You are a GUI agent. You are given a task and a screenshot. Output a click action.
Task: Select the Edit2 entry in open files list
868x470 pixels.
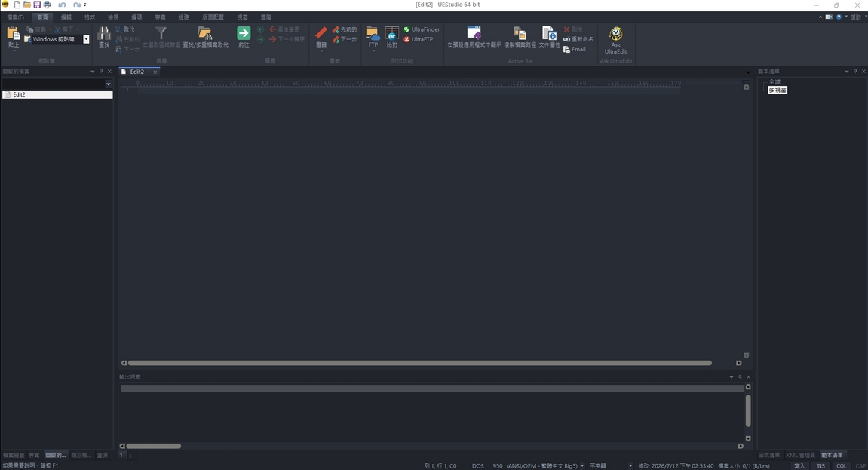click(57, 94)
